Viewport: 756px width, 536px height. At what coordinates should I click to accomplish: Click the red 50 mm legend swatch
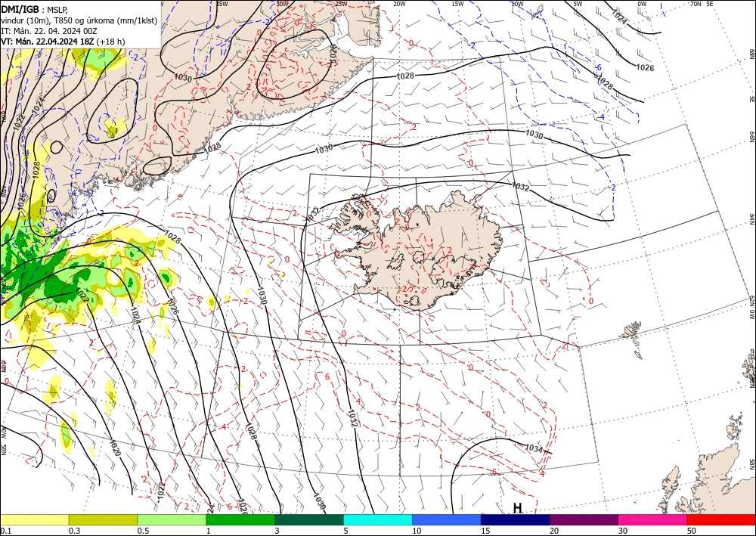point(721,519)
